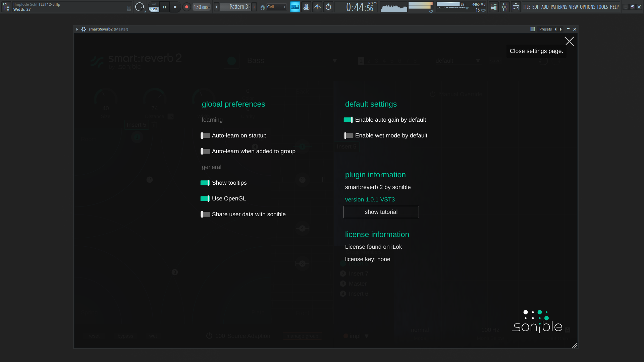Image resolution: width=644 pixels, height=362 pixels.
Task: Click the 'License found on iLok' text
Action: pyautogui.click(x=373, y=247)
